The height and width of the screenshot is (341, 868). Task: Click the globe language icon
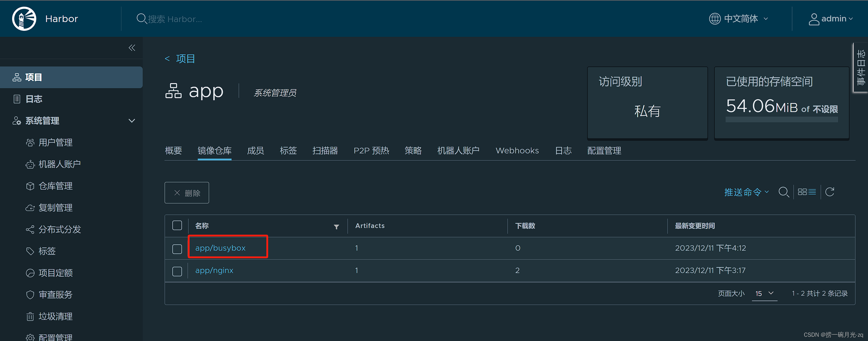tap(715, 18)
